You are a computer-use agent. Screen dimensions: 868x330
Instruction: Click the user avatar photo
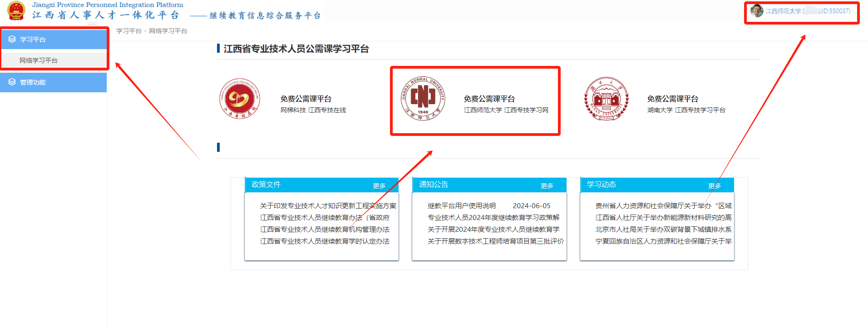(757, 10)
